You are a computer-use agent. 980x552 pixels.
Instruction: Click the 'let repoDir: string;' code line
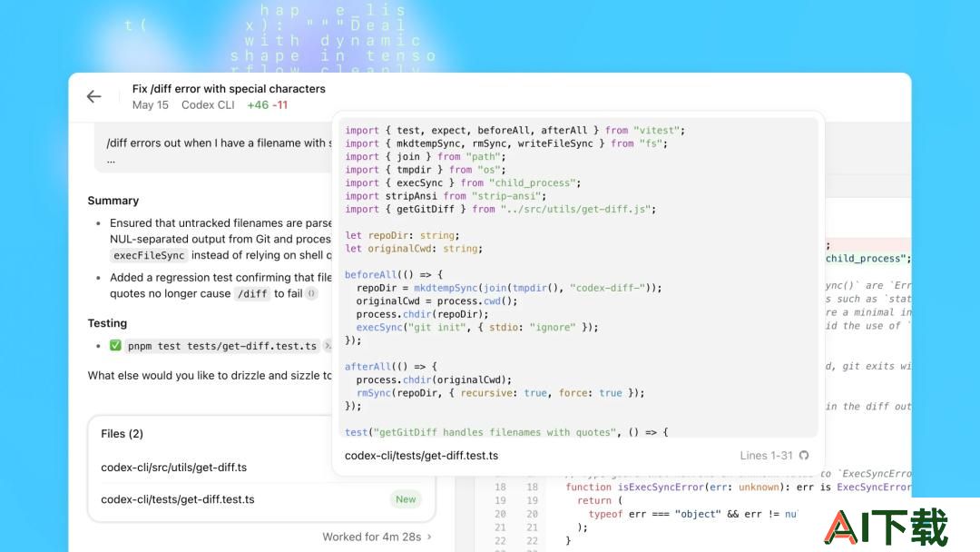click(402, 236)
